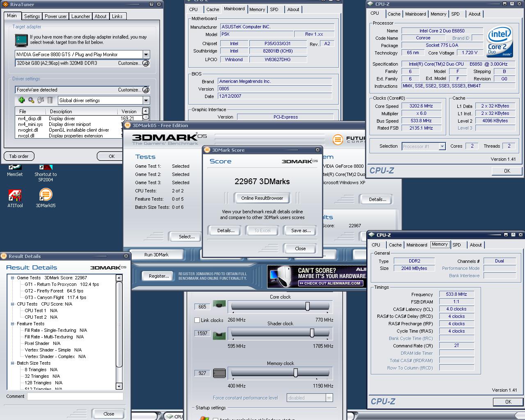Screen dimensions: 525x420
Task: Select the GT2 - Firefly Forest result row
Action: tap(54, 291)
